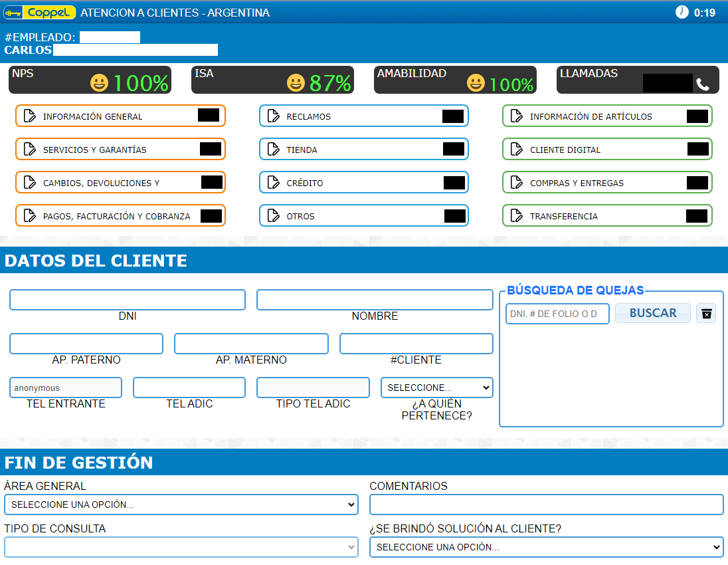The image size is (728, 565).
Task: Focus the Ap. Paterno input field
Action: tap(86, 344)
